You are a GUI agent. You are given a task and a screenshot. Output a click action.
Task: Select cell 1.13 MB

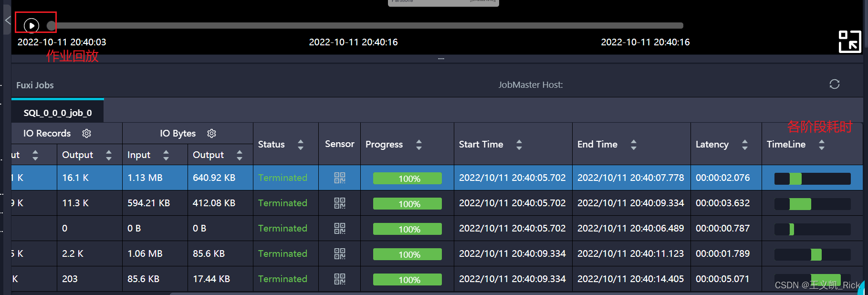[145, 178]
